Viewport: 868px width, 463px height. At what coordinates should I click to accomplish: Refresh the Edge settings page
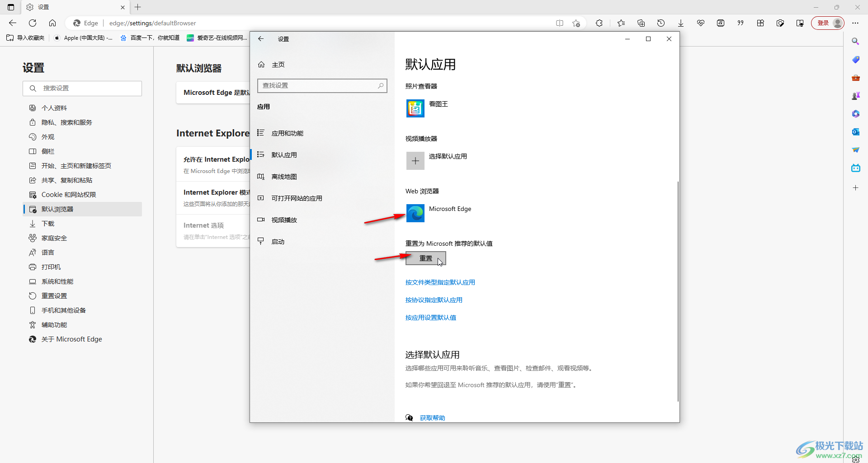coord(33,23)
